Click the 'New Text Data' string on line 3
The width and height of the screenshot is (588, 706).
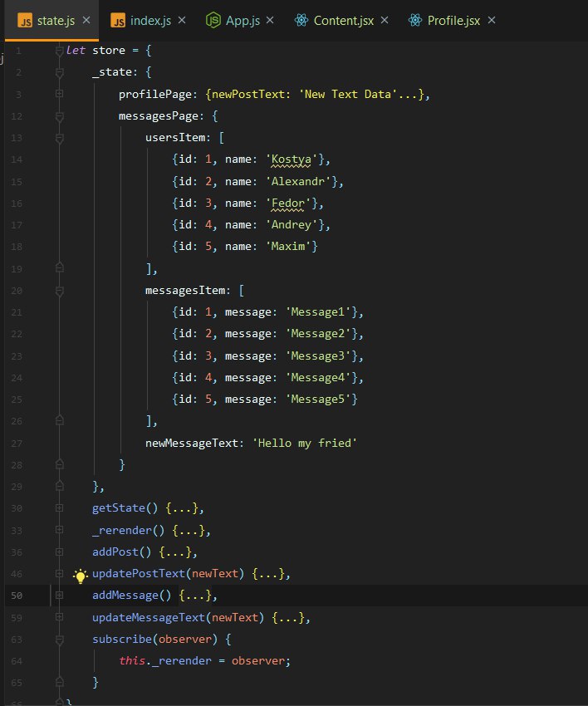[x=348, y=94]
